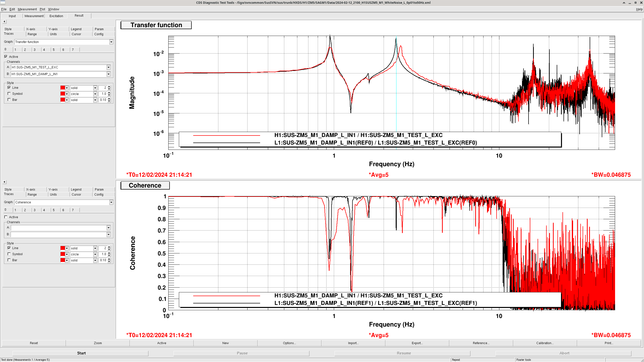Click the Calibration... button
The height and width of the screenshot is (362, 644).
coord(545,343)
